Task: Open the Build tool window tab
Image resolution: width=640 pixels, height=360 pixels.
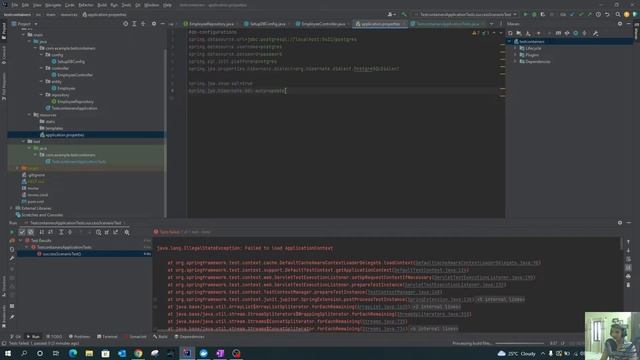Action: (x=160, y=337)
